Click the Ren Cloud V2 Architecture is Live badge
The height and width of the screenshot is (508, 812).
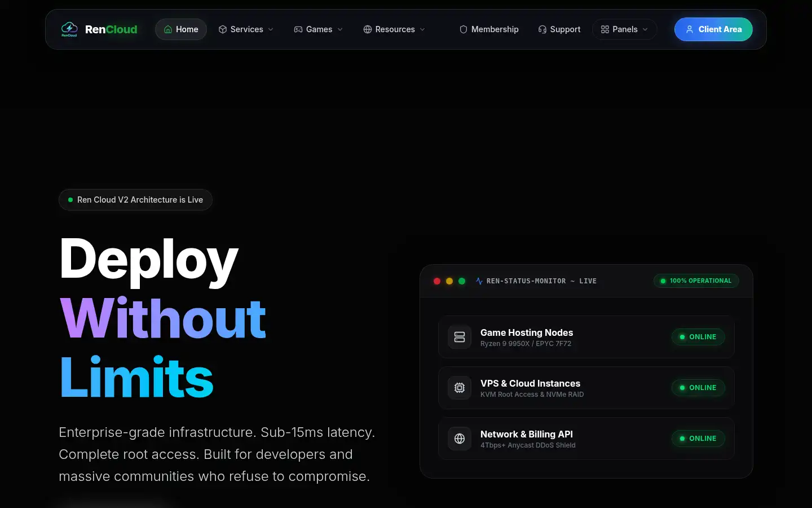coord(135,200)
